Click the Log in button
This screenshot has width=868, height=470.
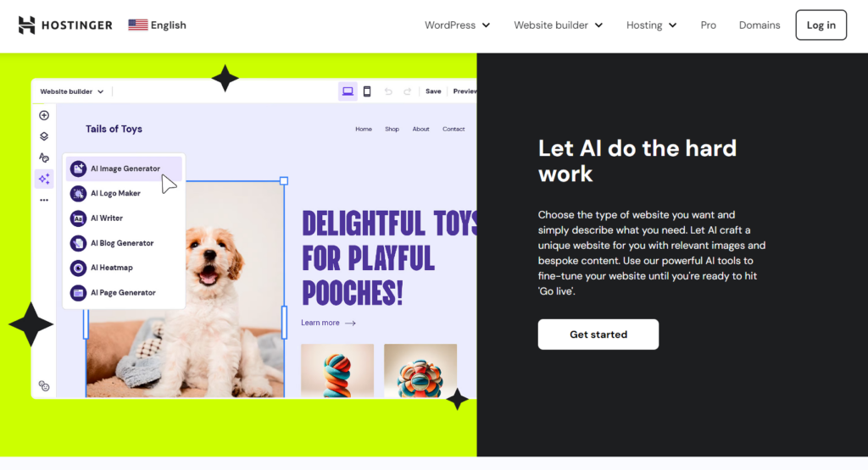coord(821,25)
